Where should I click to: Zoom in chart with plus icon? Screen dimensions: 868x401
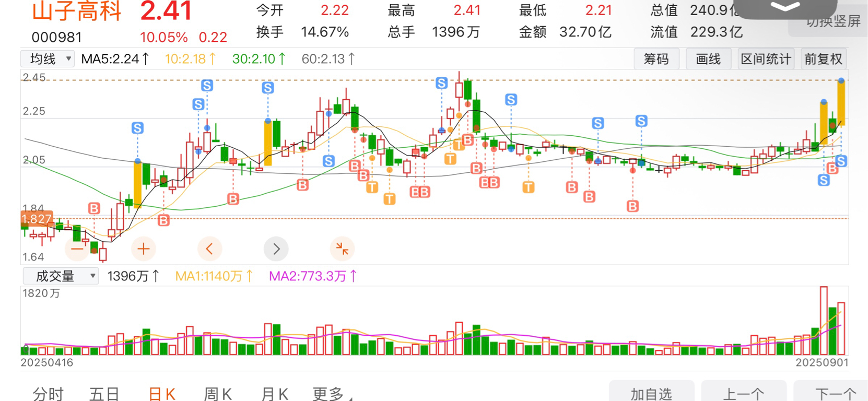[144, 249]
